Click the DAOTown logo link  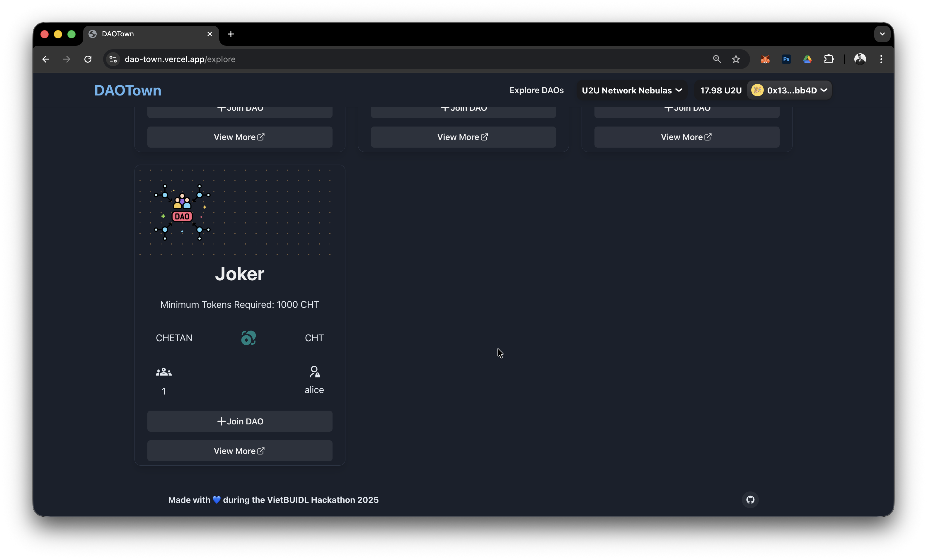click(127, 90)
